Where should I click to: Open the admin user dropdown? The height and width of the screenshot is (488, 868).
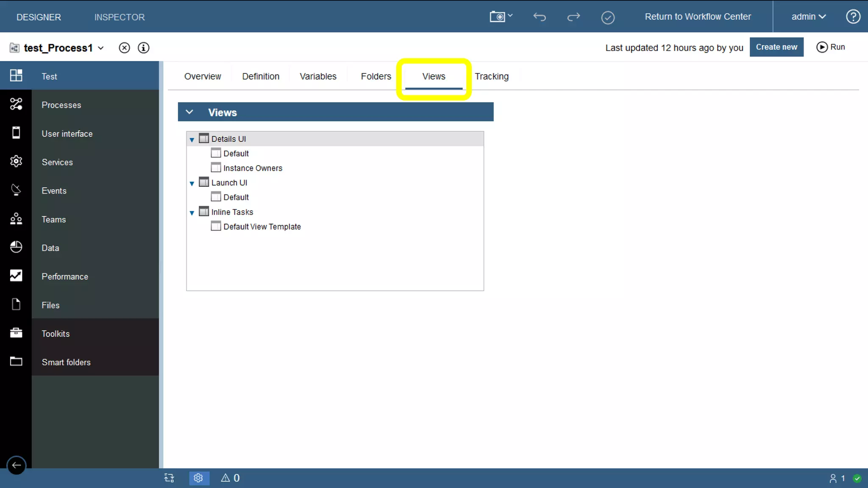(x=808, y=17)
